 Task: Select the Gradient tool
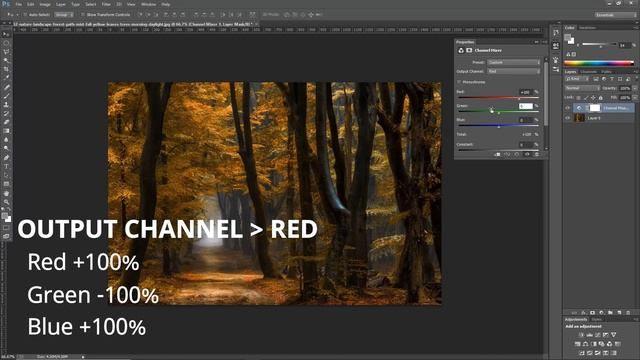(x=6, y=131)
